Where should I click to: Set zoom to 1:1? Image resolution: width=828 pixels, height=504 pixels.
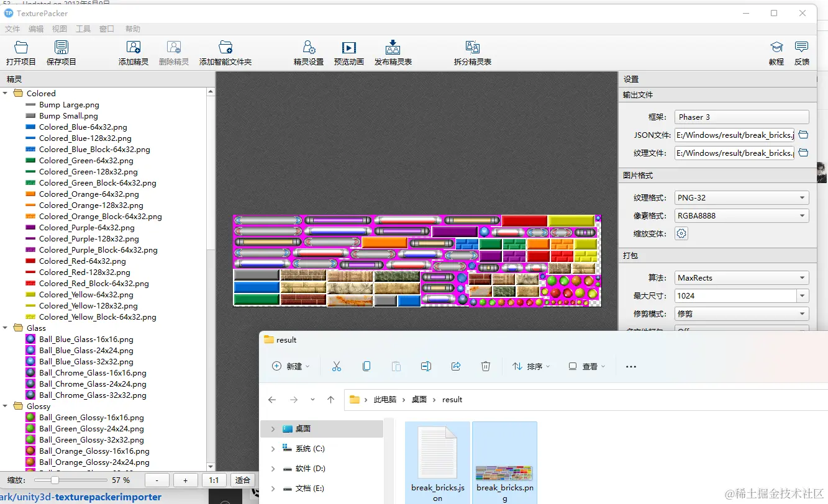point(214,480)
